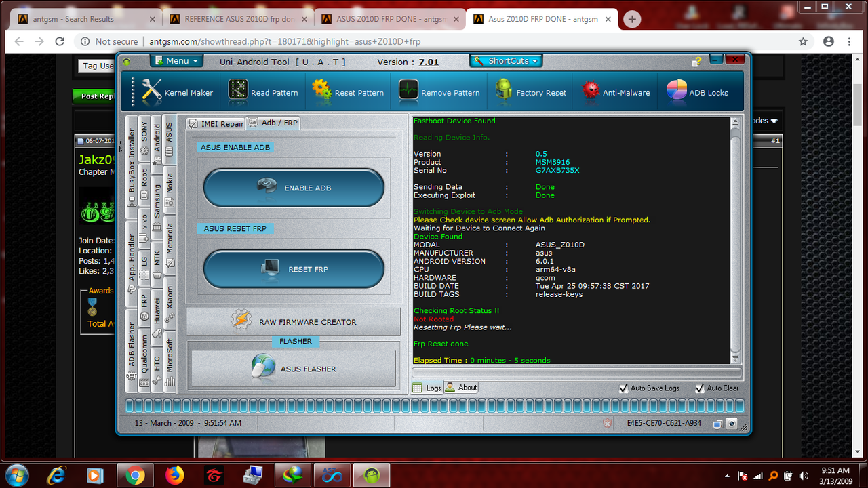The width and height of the screenshot is (868, 488).
Task: Switch to the MicroSoft vertical tab
Action: 170,361
